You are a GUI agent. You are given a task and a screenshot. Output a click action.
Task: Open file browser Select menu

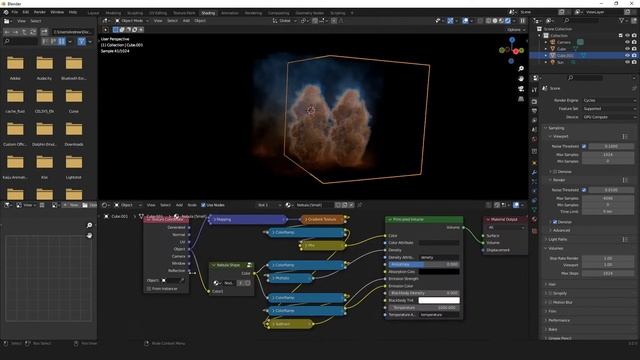[x=36, y=21]
